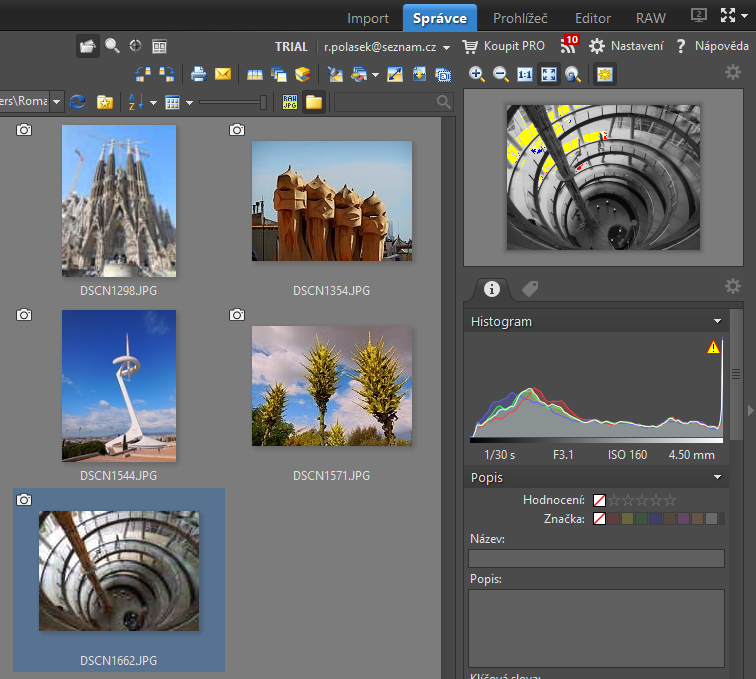Clear the Značka color label
The width and height of the screenshot is (756, 679).
pyautogui.click(x=599, y=518)
